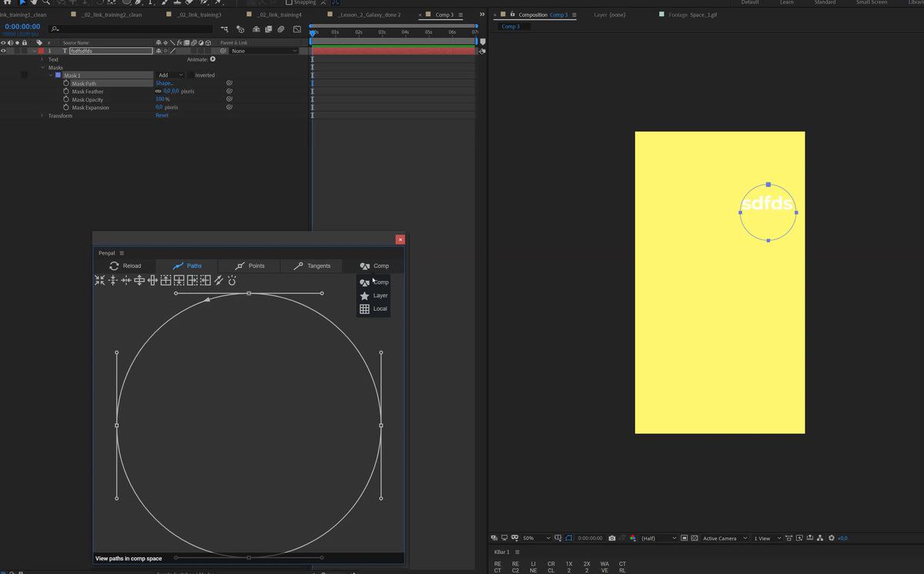
Task: Click the Reload button in Penpal
Action: [125, 265]
